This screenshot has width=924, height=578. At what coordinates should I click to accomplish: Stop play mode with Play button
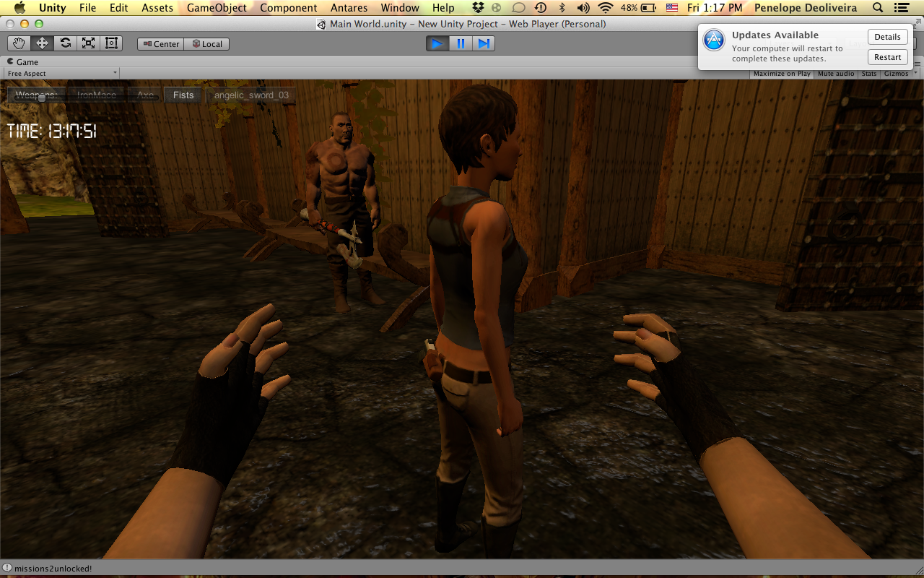point(437,44)
